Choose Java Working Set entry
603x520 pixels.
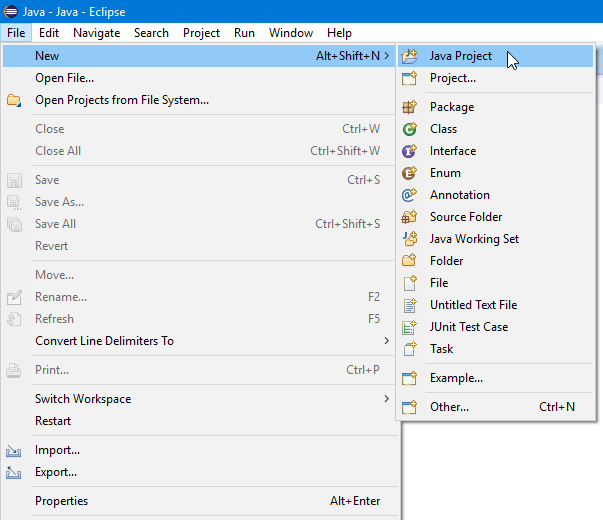pos(495,239)
